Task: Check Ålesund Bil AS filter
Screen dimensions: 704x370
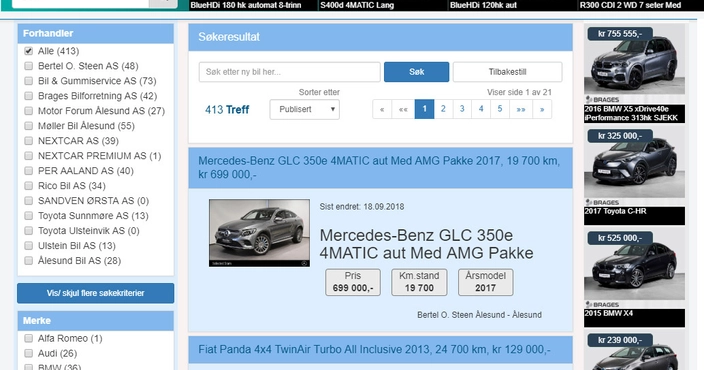Action: coord(29,260)
